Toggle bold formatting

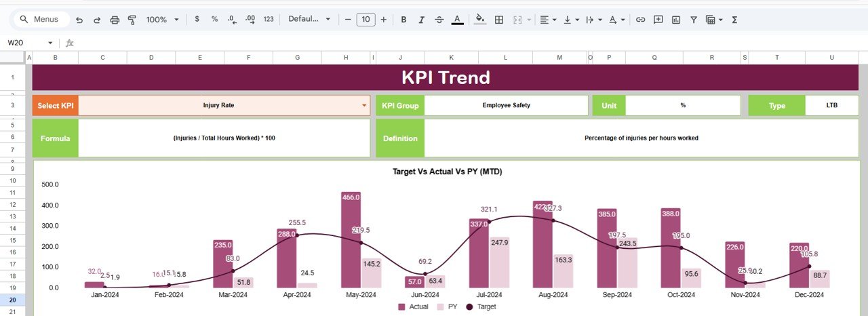[403, 20]
